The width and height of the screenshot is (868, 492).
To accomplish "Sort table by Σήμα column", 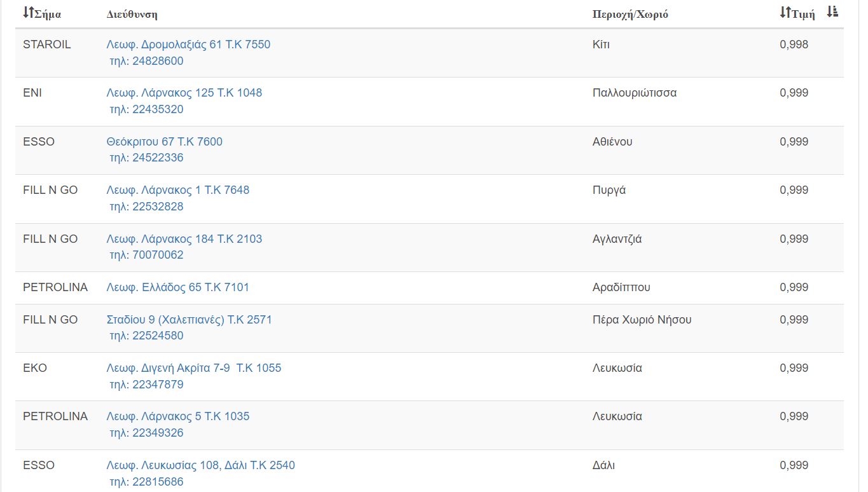I will [43, 14].
